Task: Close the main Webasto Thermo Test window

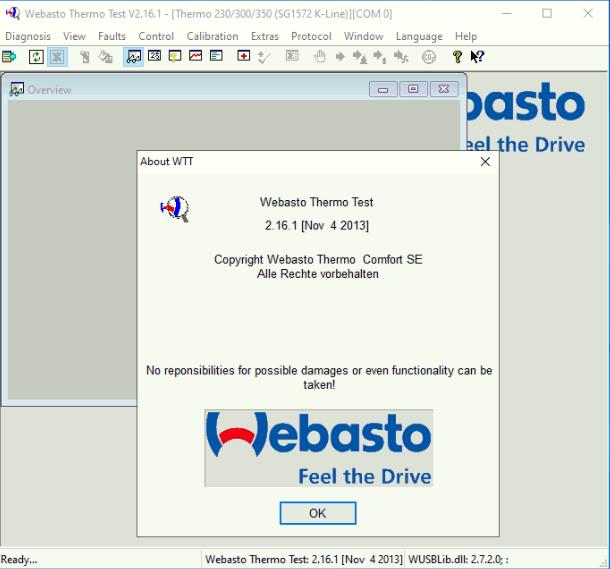Action: 588,14
